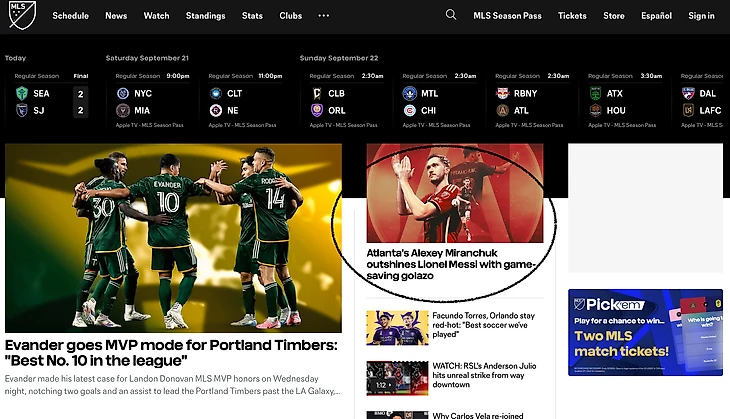Open MLS Season Pass link

pos(507,15)
